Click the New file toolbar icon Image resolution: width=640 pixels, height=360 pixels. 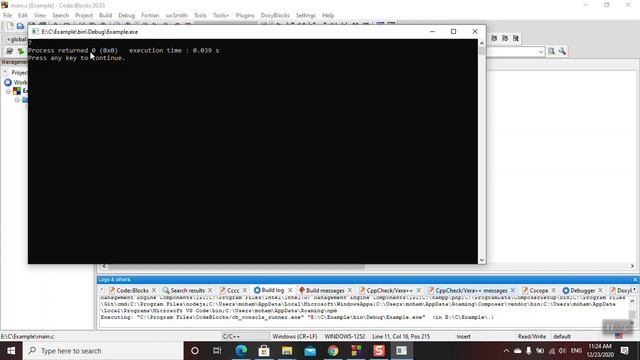click(10, 26)
